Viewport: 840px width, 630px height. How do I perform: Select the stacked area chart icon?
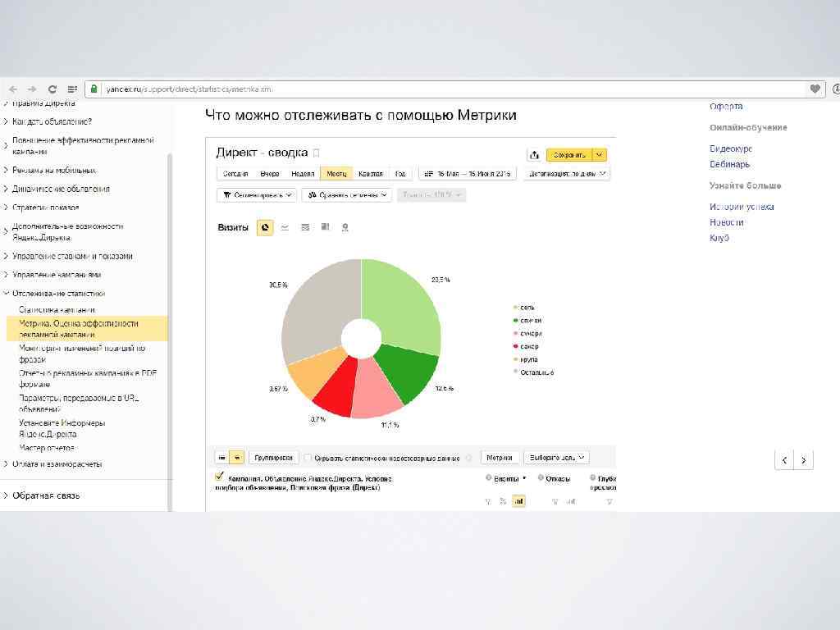305,227
